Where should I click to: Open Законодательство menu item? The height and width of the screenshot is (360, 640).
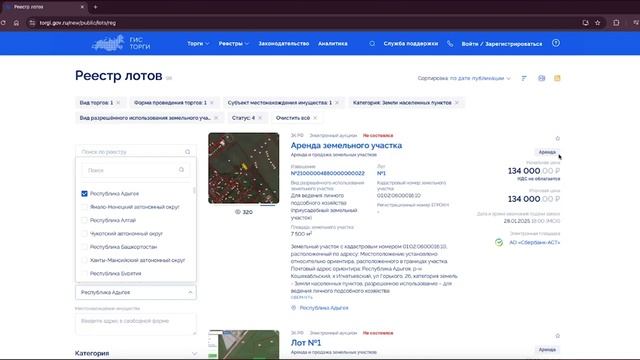pyautogui.click(x=284, y=43)
